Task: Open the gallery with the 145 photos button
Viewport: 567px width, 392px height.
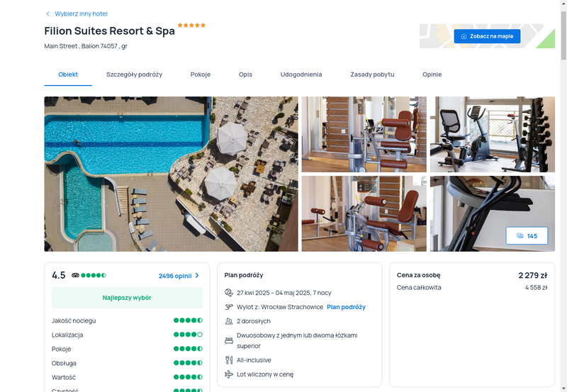Action: click(x=527, y=236)
